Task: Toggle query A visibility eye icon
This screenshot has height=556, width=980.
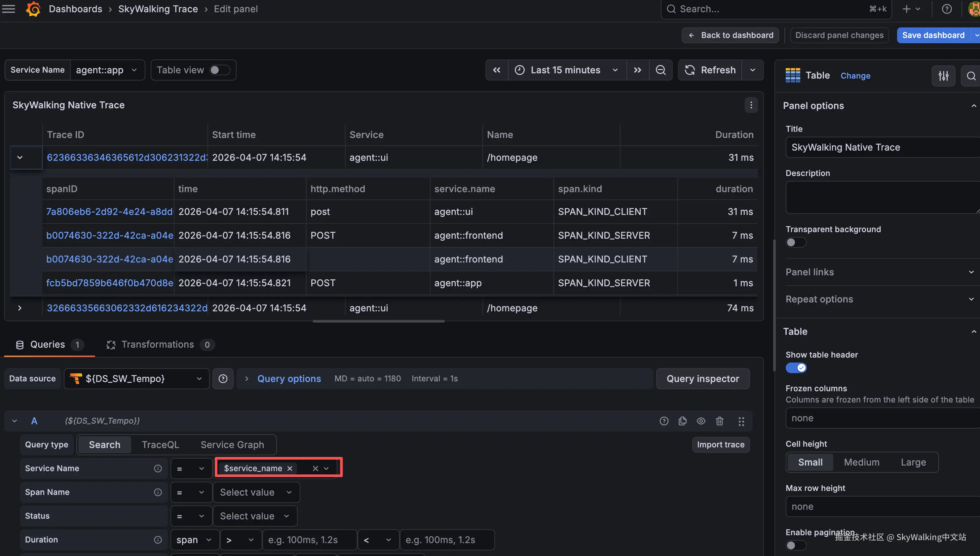Action: 701,421
